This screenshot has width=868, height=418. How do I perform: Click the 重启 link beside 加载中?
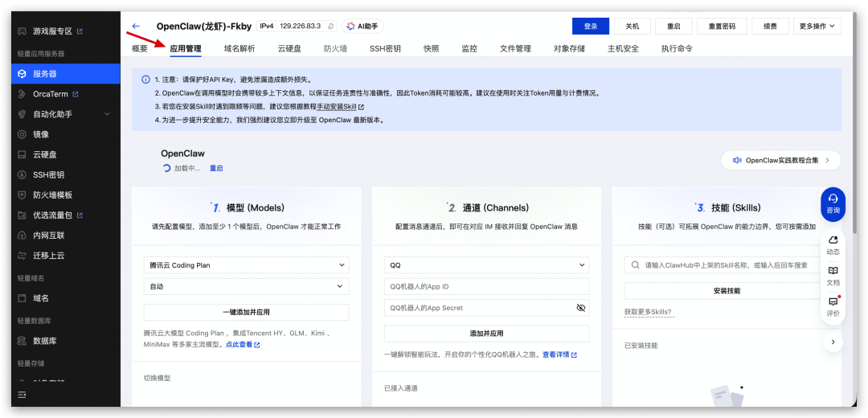point(216,168)
